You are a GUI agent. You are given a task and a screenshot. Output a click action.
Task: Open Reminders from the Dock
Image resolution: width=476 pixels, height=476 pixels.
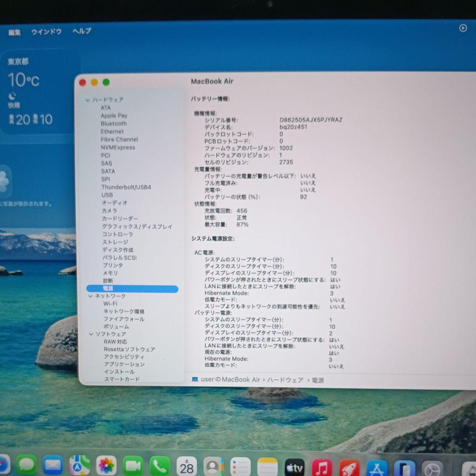241,466
